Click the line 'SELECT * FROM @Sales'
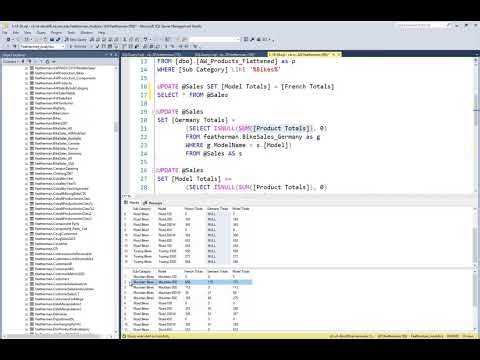Screen dimensions: 480x360 192,95
